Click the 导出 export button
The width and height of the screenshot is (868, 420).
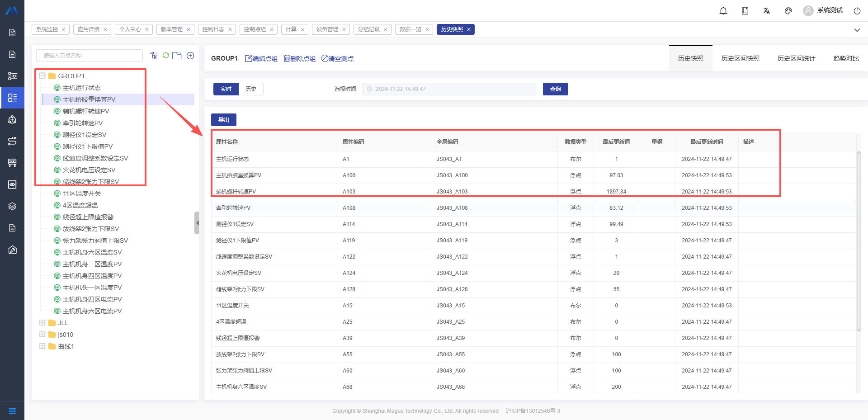[x=224, y=120]
